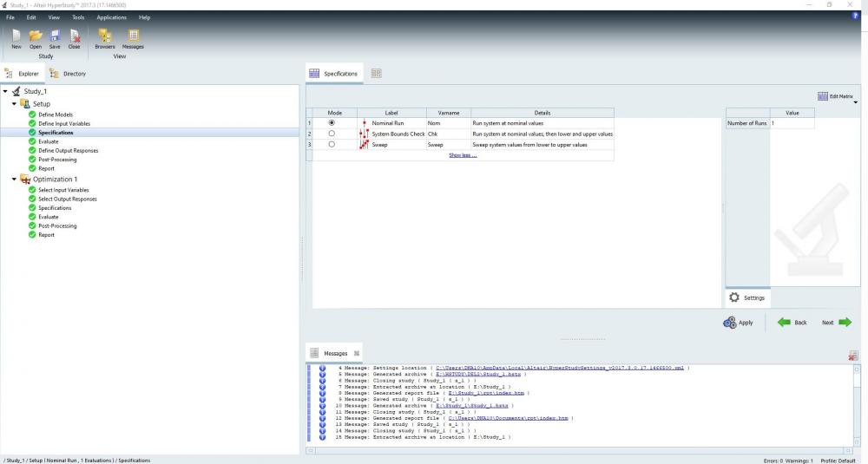Click the Sweep mode icon
The height and width of the screenshot is (464, 868).
364,144
